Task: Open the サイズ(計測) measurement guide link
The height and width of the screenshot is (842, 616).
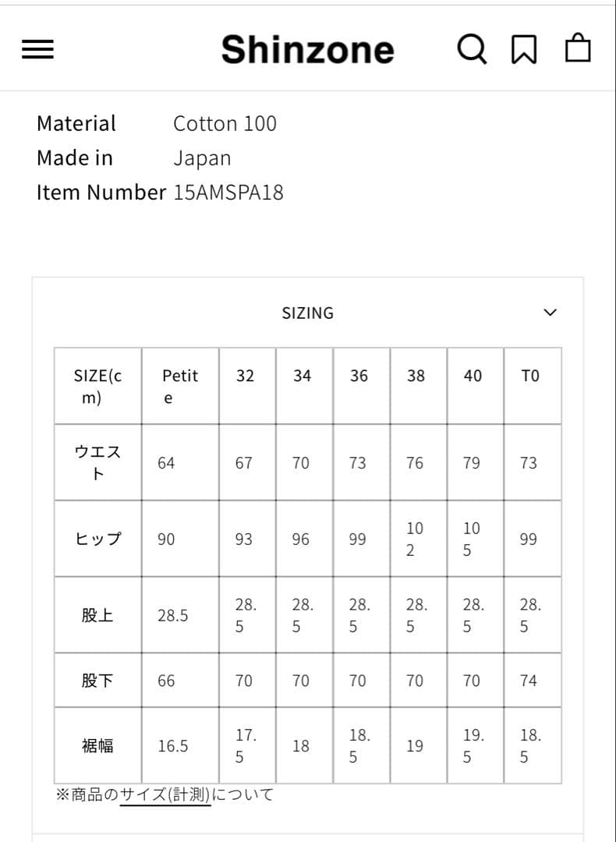Action: coord(165,794)
